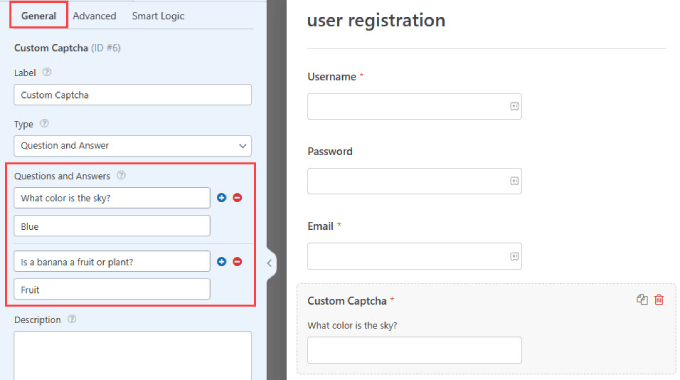The height and width of the screenshot is (380, 680).
Task: Duplicate the Custom Captcha field
Action: click(642, 299)
